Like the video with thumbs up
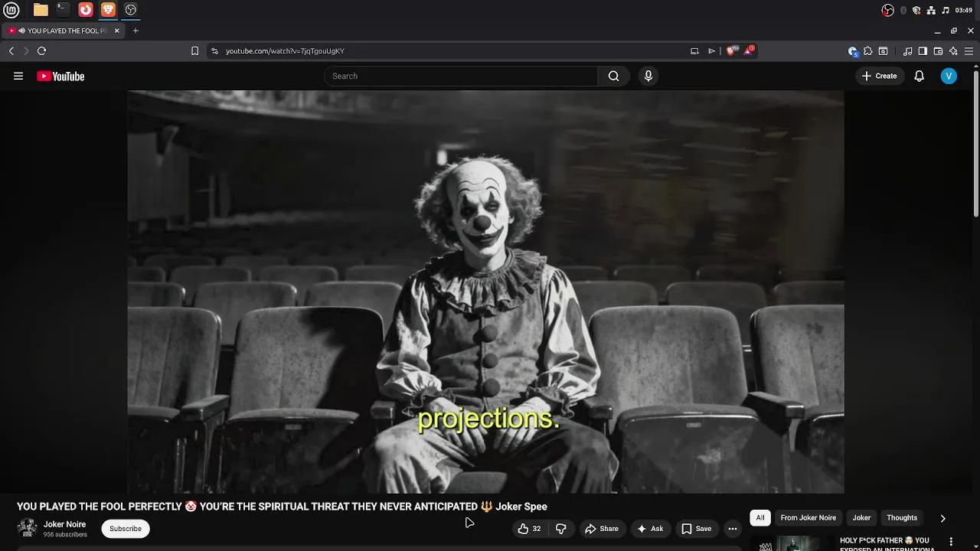The width and height of the screenshot is (980, 551). [529, 529]
